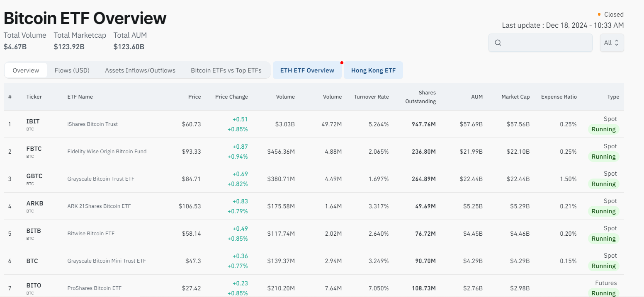The image size is (644, 297).
Task: Click IBIT AUM $57.69B
Action: click(471, 124)
